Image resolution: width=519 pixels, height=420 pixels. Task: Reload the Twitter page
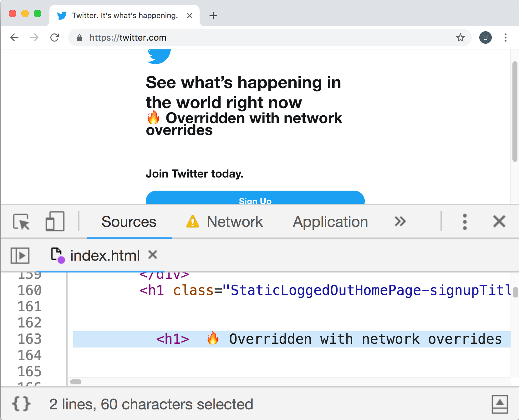55,37
